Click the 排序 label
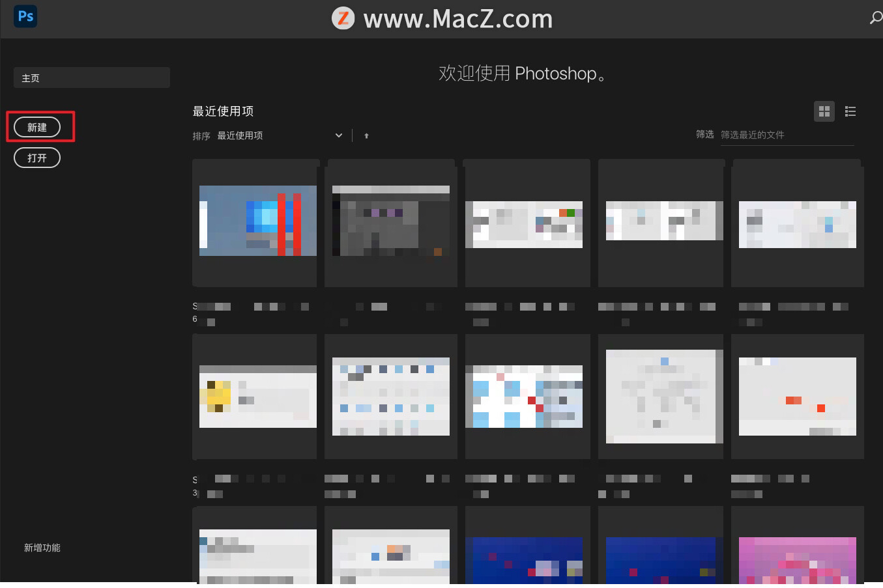883x588 pixels. [x=201, y=136]
